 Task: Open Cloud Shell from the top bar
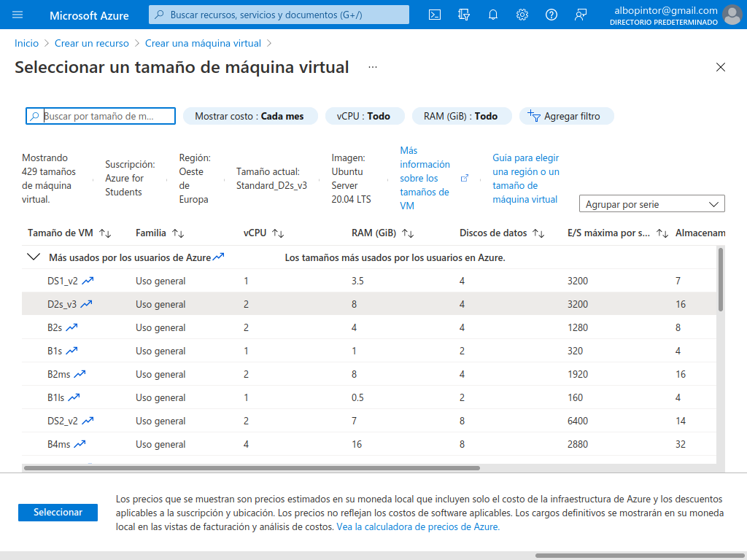435,15
